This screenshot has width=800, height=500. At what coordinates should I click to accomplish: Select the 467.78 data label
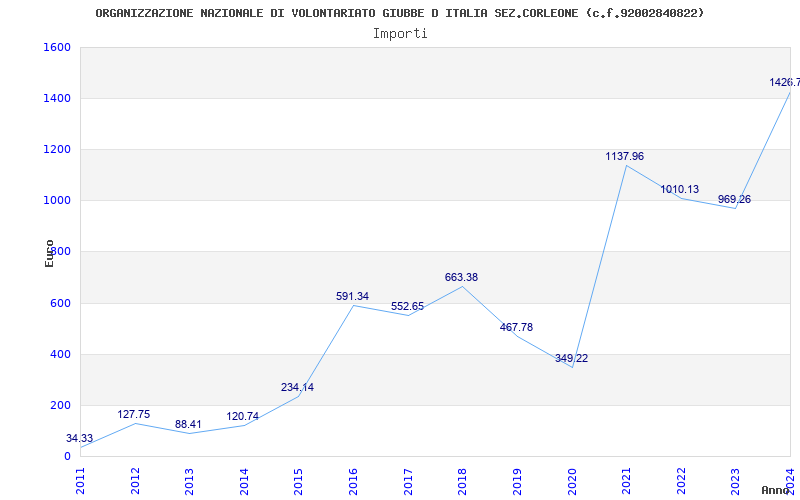click(x=516, y=328)
